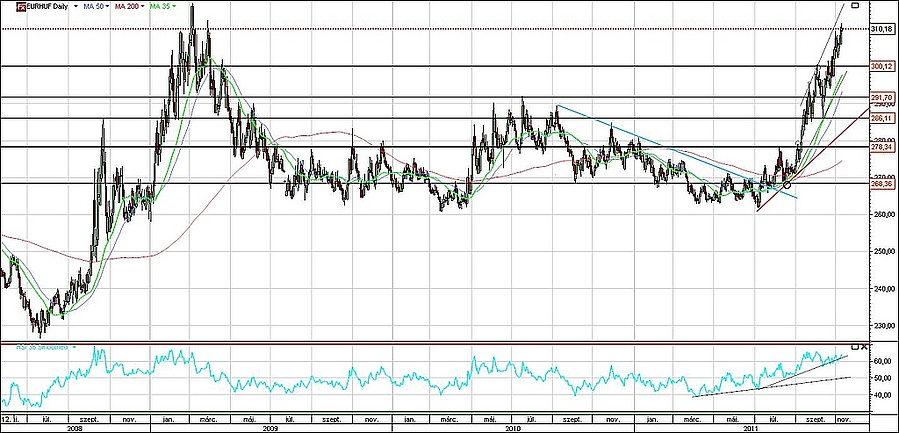Click the 2009 year label on time axis

click(270, 426)
